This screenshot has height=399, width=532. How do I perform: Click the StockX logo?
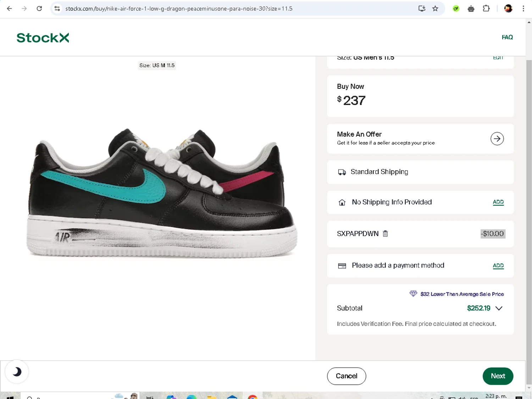(x=43, y=38)
